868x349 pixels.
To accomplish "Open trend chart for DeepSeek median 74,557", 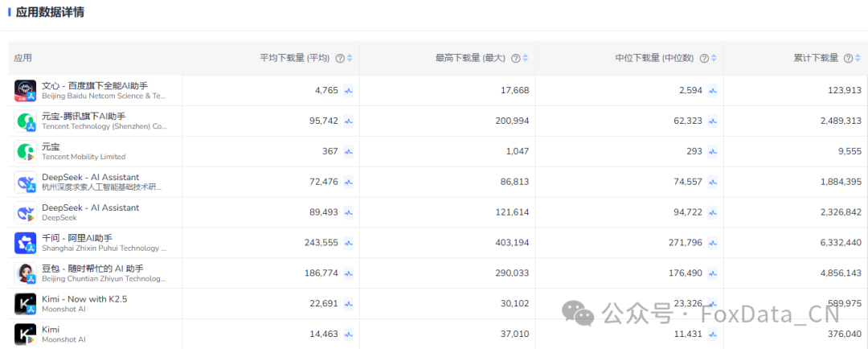I will [x=712, y=182].
